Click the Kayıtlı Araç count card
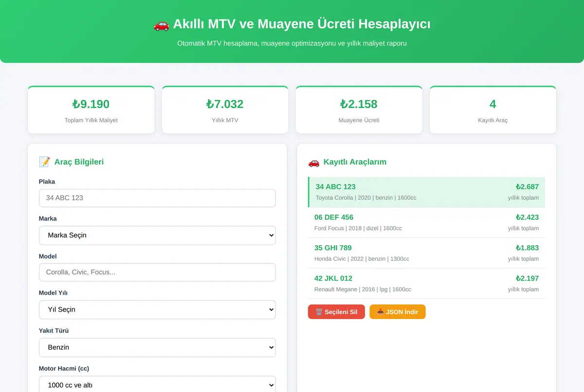 point(493,110)
